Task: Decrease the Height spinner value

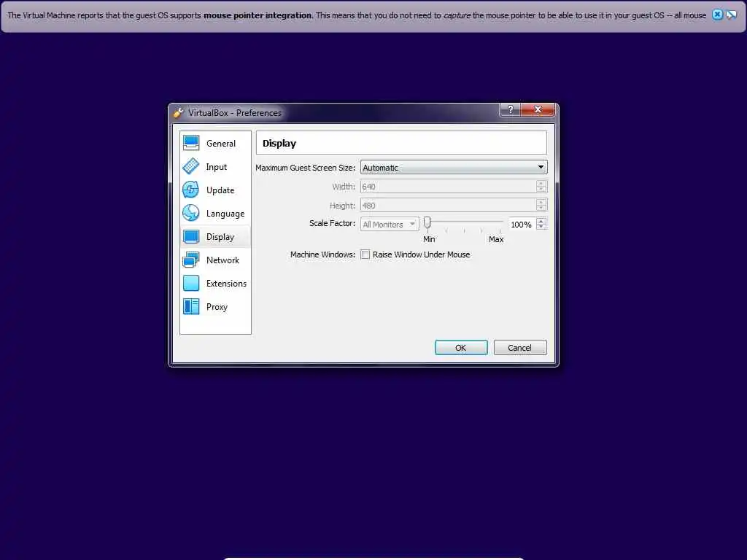Action: click(541, 209)
